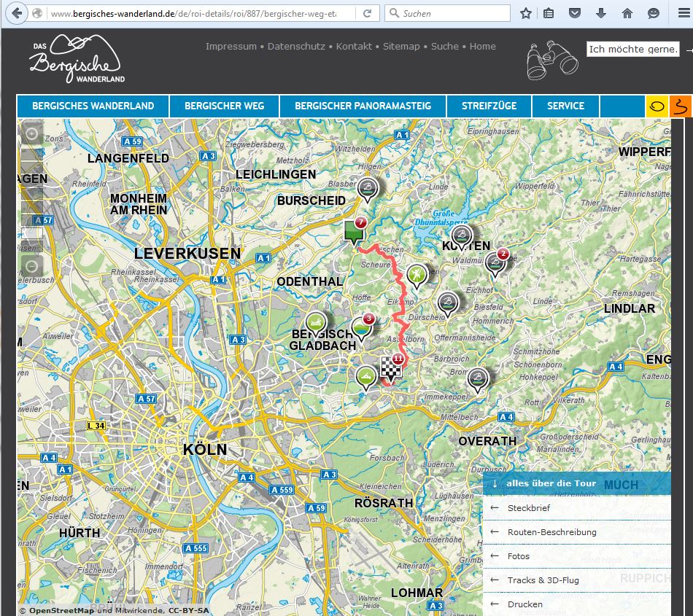Click the checkered finish flag marker
693x616 pixels.
tap(391, 369)
